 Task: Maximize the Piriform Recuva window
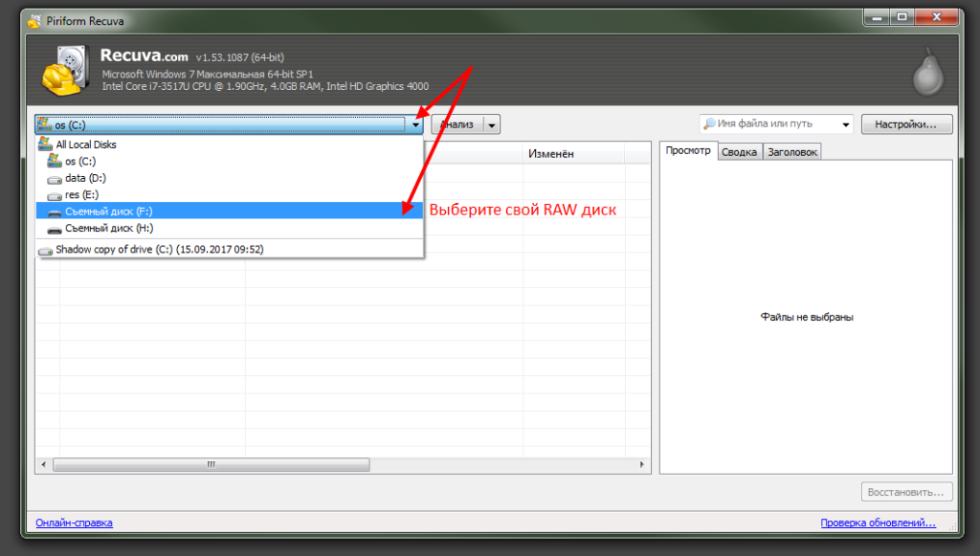(x=902, y=17)
